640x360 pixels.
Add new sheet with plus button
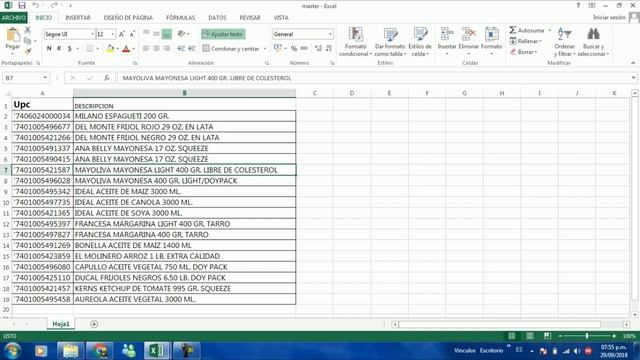pyautogui.click(x=94, y=324)
